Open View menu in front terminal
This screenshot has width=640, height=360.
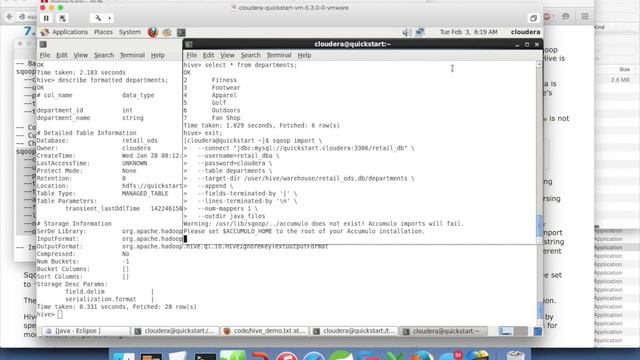(227, 55)
